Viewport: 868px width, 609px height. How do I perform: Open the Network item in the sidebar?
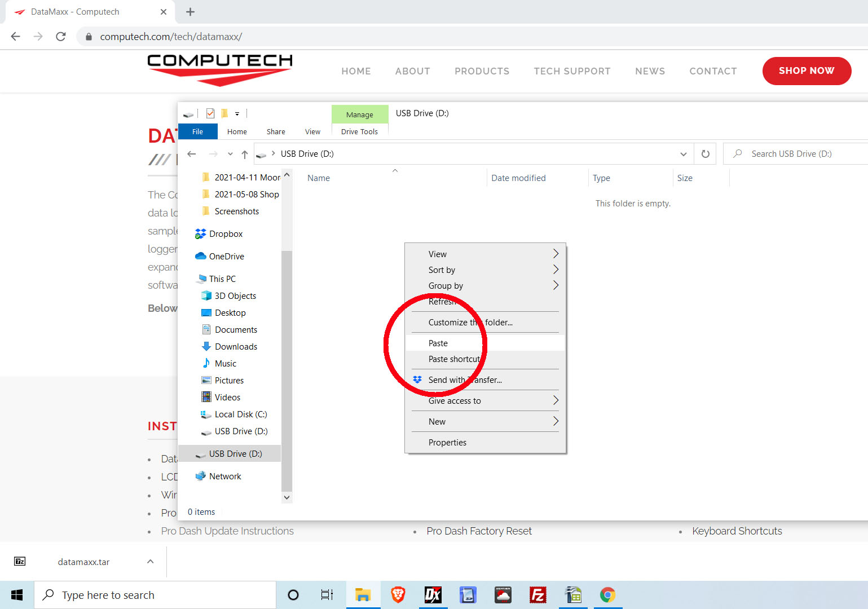(x=224, y=476)
